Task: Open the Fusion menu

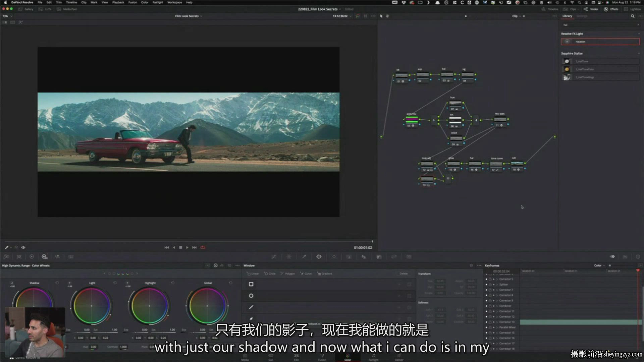Action: pyautogui.click(x=132, y=2)
